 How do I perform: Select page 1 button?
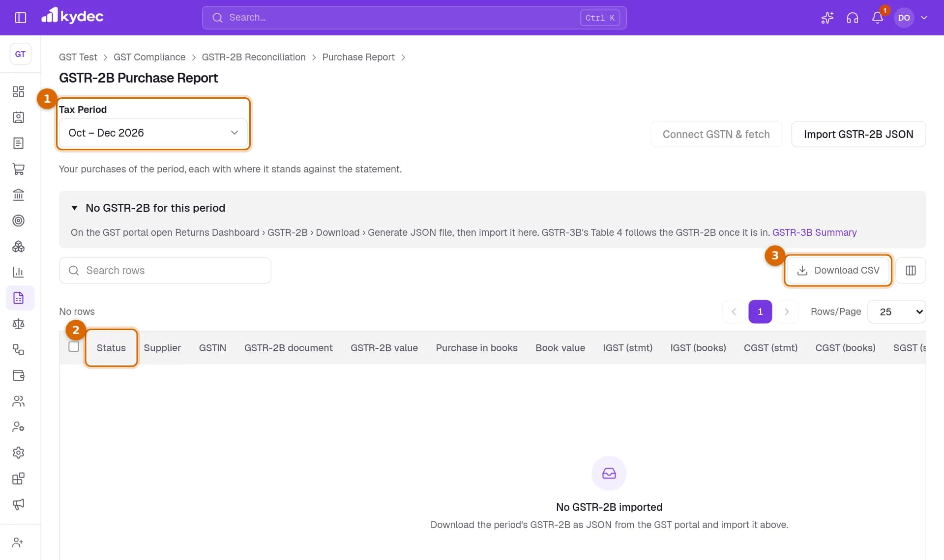[760, 312]
